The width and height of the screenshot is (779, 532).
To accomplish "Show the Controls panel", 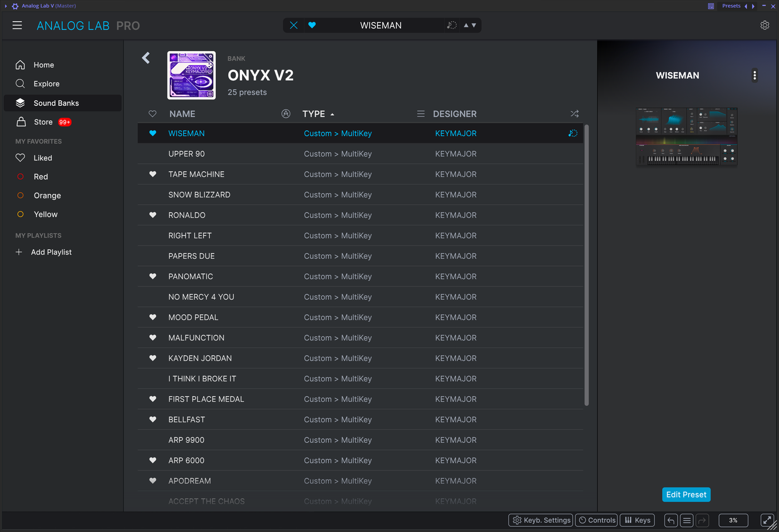I will 596,520.
